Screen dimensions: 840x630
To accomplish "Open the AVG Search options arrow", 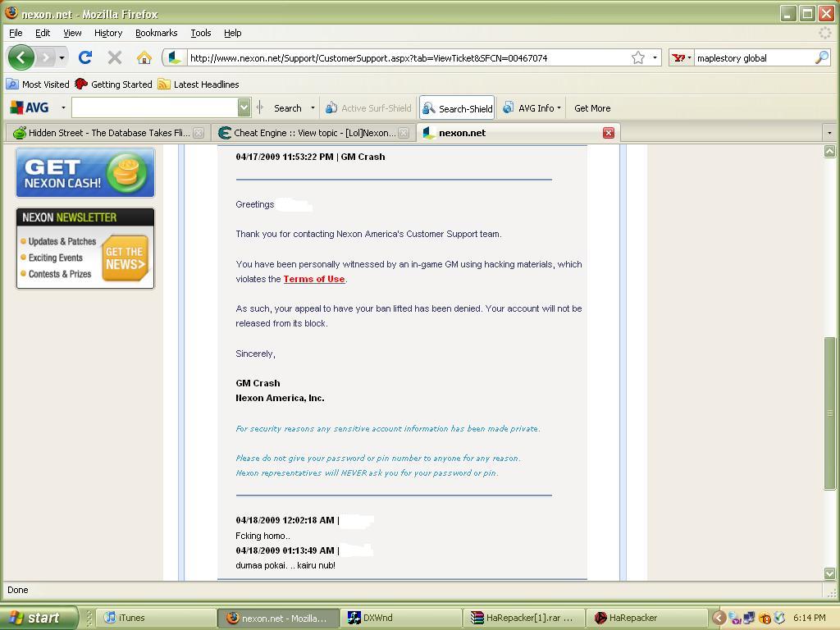I will click(x=313, y=108).
